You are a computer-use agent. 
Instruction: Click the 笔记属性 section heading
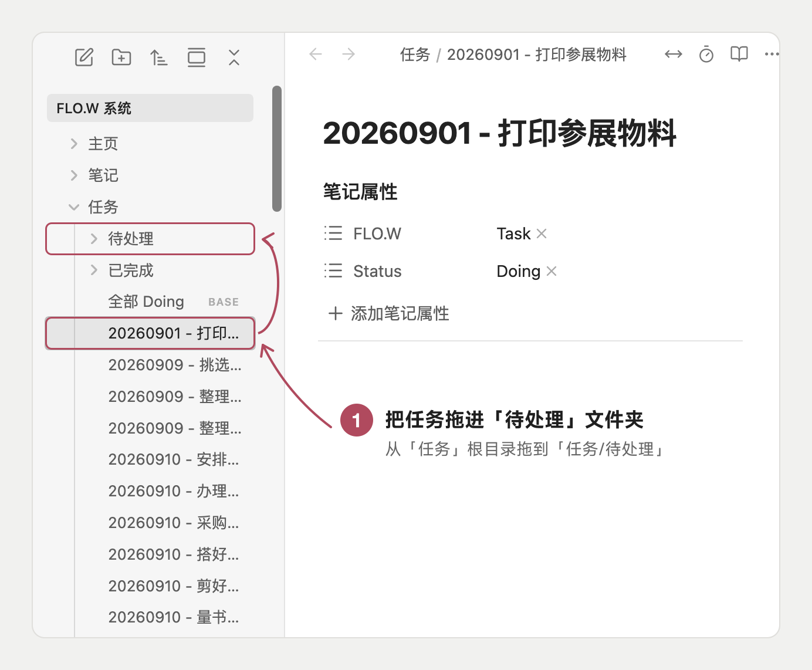(360, 192)
